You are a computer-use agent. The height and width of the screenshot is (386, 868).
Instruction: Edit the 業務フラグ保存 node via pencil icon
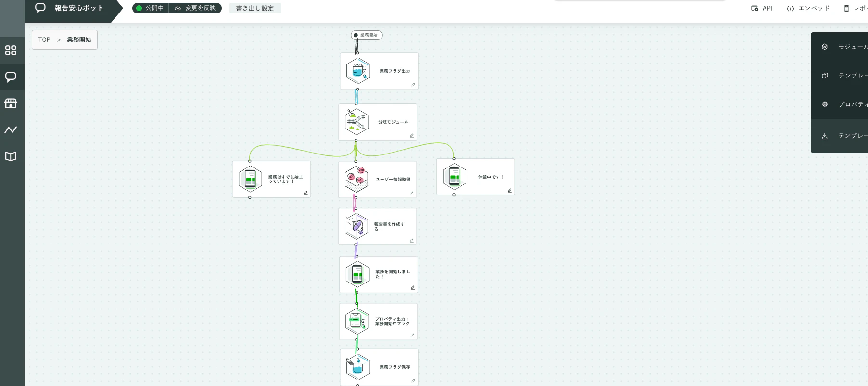(x=413, y=381)
